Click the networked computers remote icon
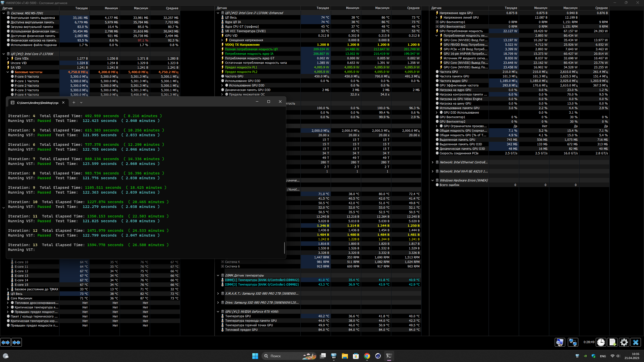This screenshot has height=362, width=644. point(573,342)
